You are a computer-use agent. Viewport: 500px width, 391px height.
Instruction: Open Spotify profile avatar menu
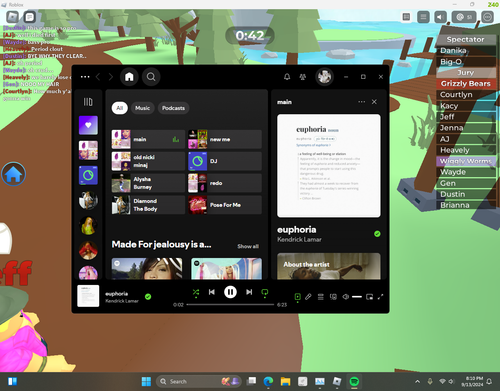(324, 77)
